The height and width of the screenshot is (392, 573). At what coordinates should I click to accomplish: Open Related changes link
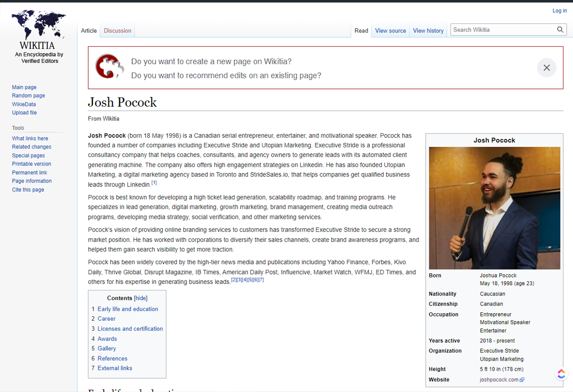(31, 147)
